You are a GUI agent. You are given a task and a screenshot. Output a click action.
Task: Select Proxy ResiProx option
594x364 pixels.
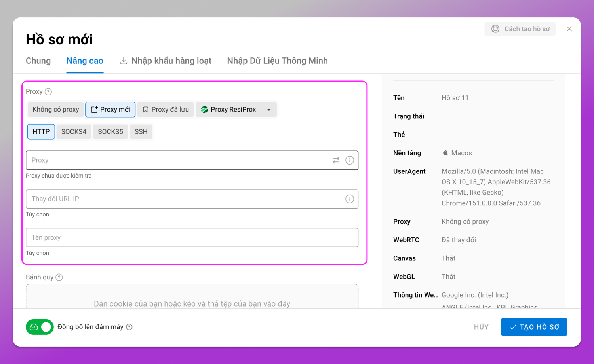[228, 110]
